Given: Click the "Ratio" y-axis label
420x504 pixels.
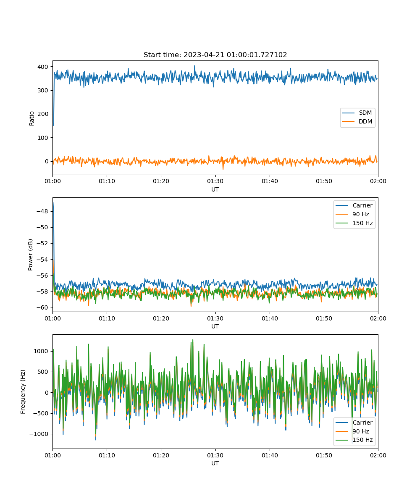Looking at the screenshot, I should (32, 118).
